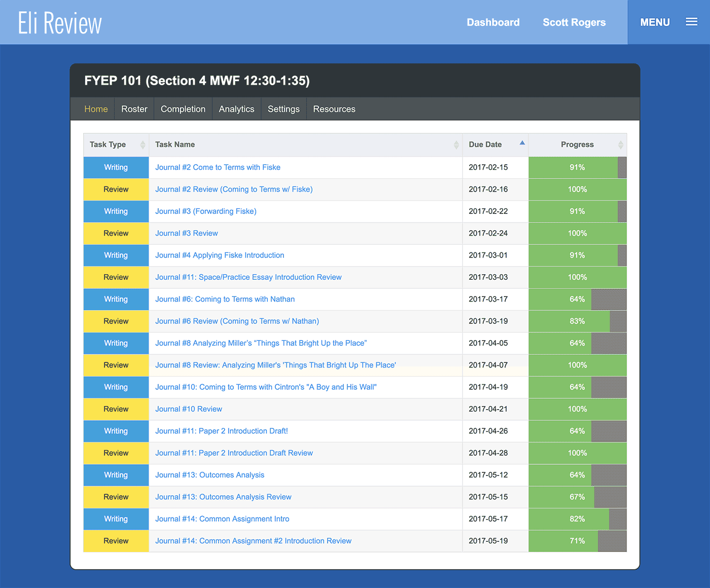Open the Settings tab
Image resolution: width=710 pixels, height=588 pixels.
(x=283, y=109)
